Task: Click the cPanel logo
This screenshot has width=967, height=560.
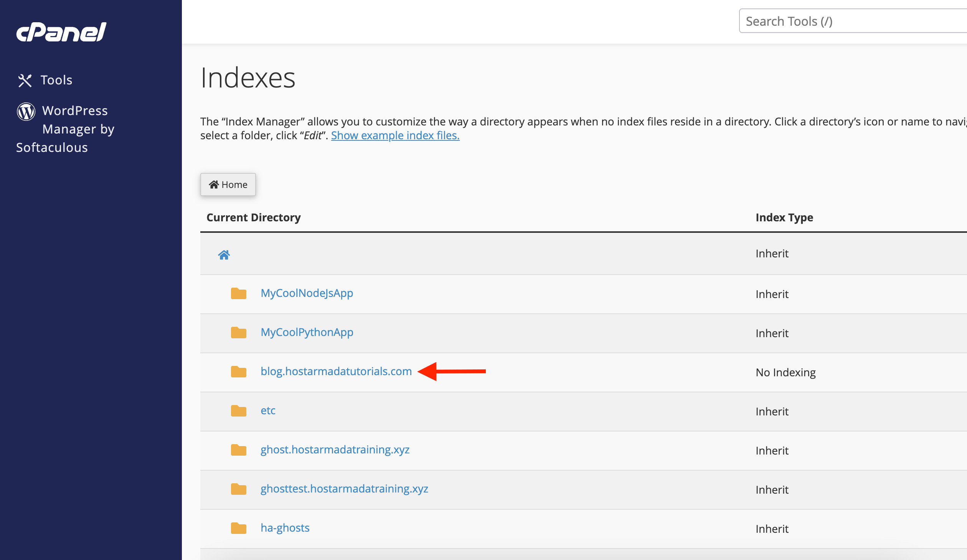Action: 61,32
